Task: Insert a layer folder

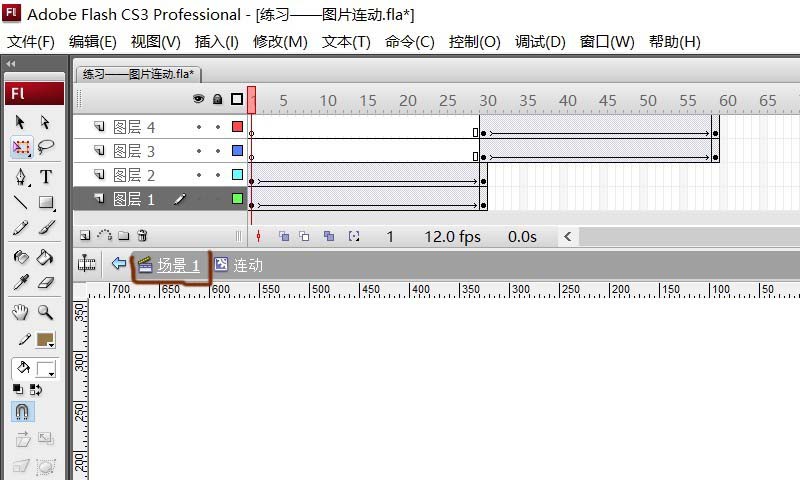Action: 123,236
